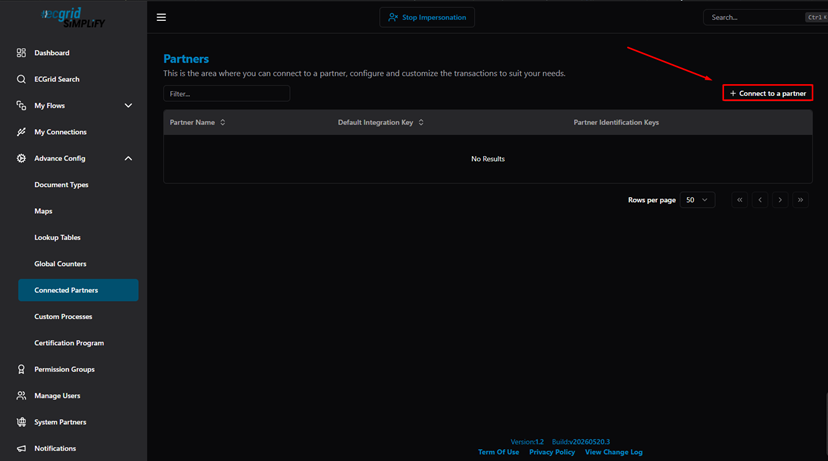Click the Manage Users people icon
Viewport: 828px width, 461px height.
click(21, 396)
